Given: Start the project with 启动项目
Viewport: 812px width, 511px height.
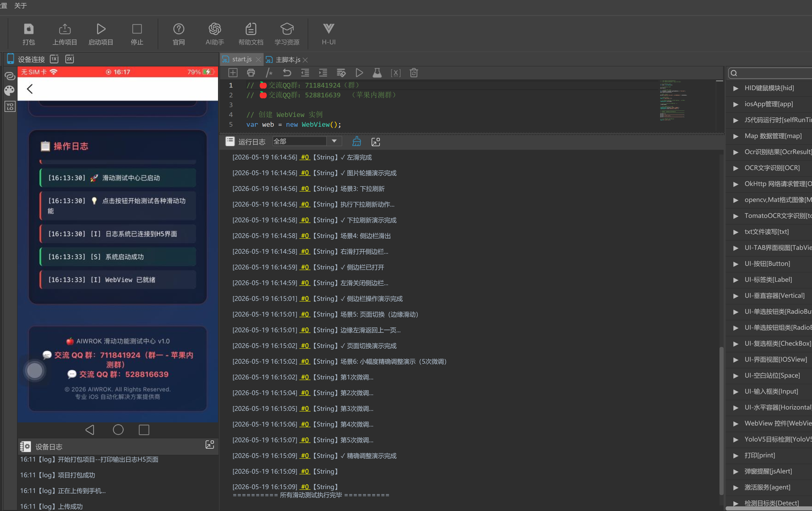Looking at the screenshot, I should pyautogui.click(x=101, y=29).
